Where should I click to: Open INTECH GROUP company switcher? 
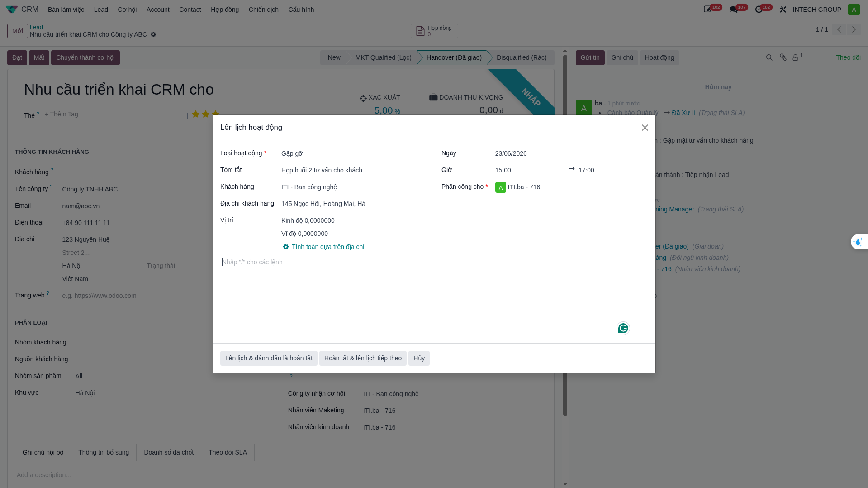pos(816,10)
